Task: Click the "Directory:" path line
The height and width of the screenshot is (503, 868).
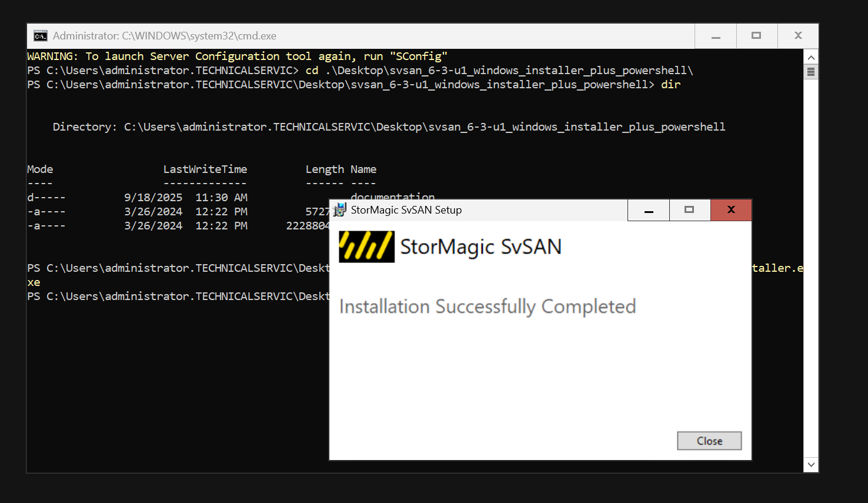Action: [389, 127]
